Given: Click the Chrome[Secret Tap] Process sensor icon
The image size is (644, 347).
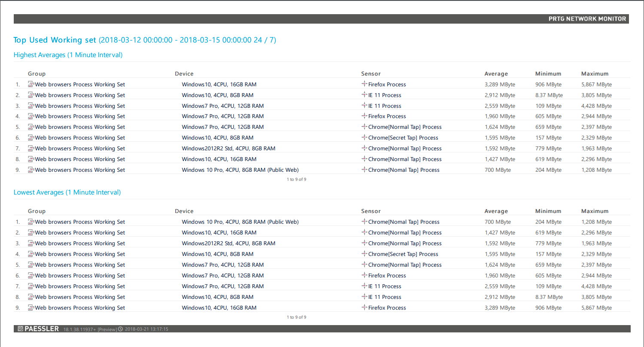Looking at the screenshot, I should click(x=364, y=137).
